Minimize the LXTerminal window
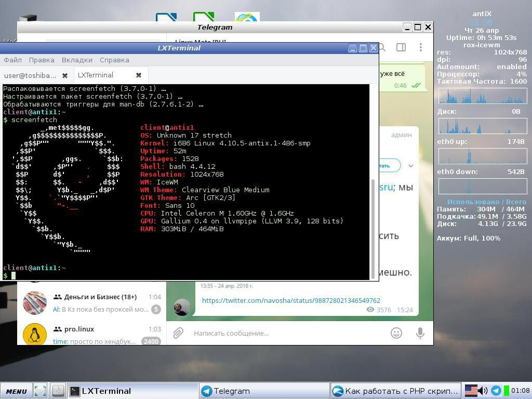Image resolution: width=532 pixels, height=399 pixels. 353,48
